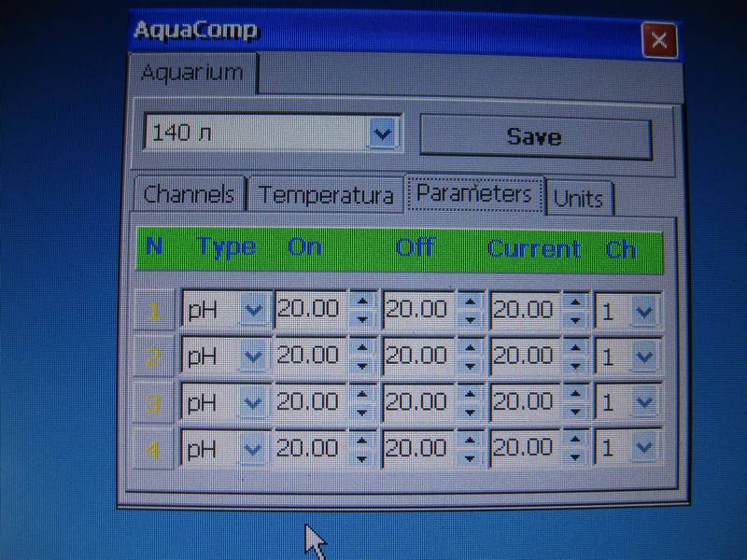Click row number 1 button
The width and height of the screenshot is (747, 560).
[155, 310]
